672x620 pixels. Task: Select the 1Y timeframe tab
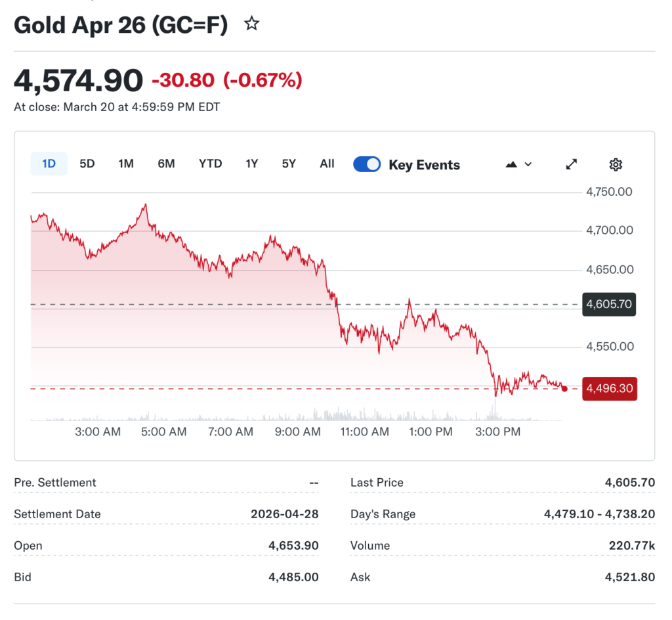pyautogui.click(x=251, y=164)
